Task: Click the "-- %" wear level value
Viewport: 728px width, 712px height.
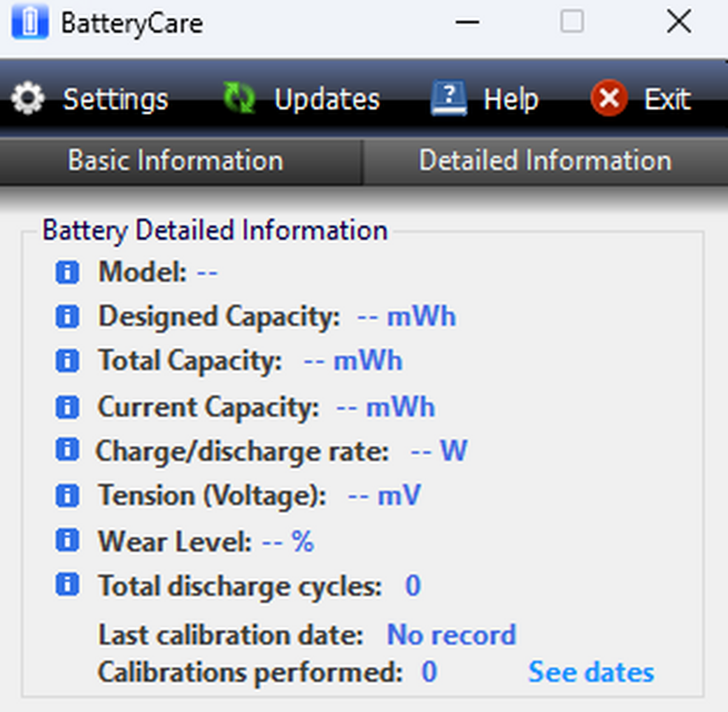Action: [x=288, y=541]
